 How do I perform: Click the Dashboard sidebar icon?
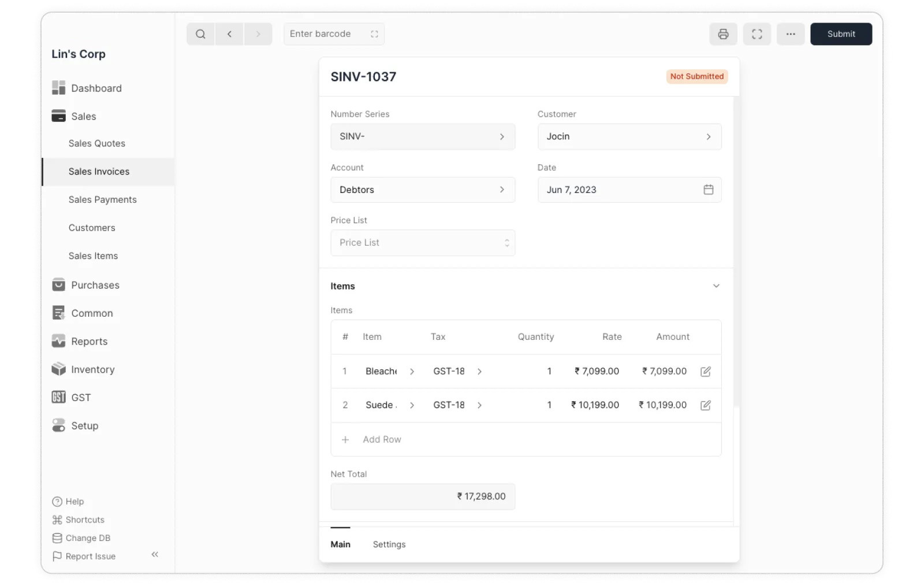pyautogui.click(x=58, y=88)
